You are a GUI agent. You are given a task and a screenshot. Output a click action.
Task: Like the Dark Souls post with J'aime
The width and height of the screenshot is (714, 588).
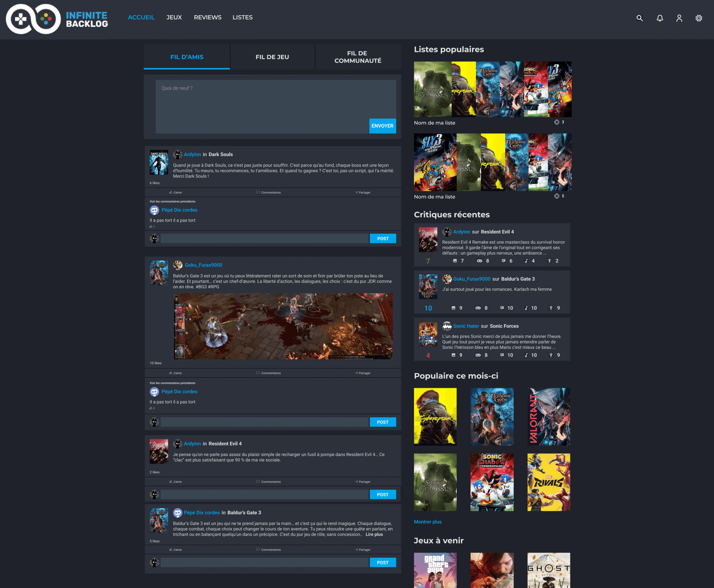tap(176, 192)
